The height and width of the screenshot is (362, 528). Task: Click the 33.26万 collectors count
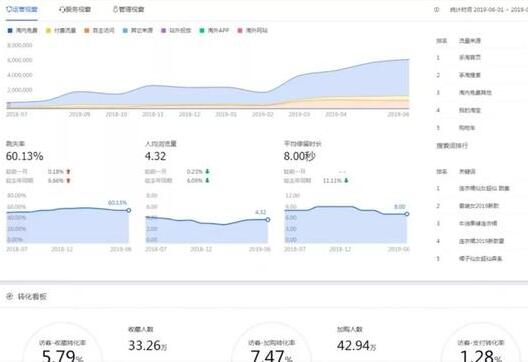pyautogui.click(x=147, y=345)
